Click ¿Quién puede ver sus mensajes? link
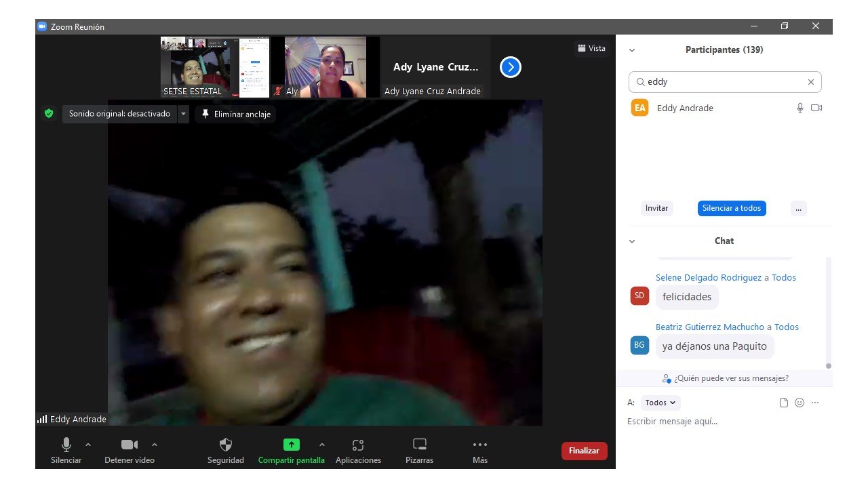Screen dimensions: 868x488 725,378
